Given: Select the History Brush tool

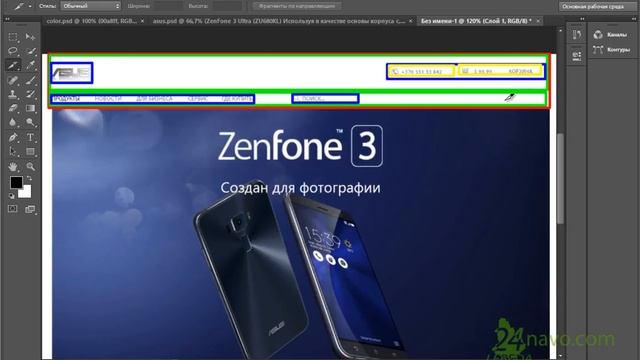Looking at the screenshot, I should tap(30, 94).
